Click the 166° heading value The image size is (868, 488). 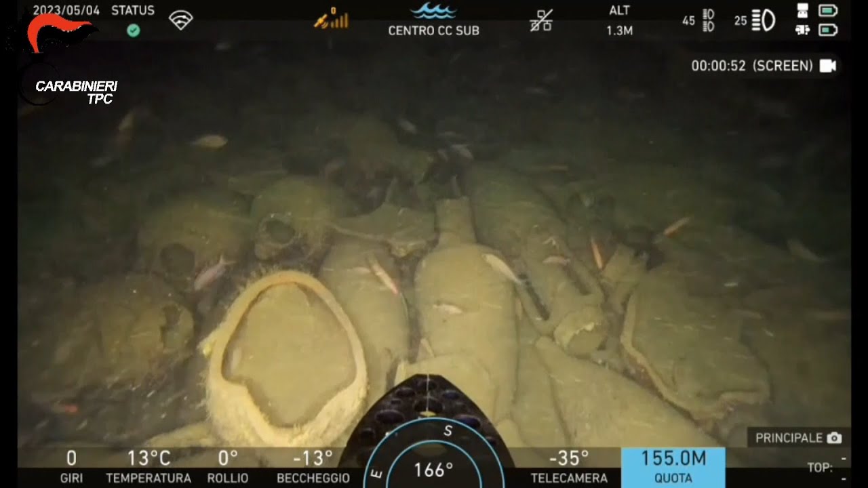click(433, 470)
